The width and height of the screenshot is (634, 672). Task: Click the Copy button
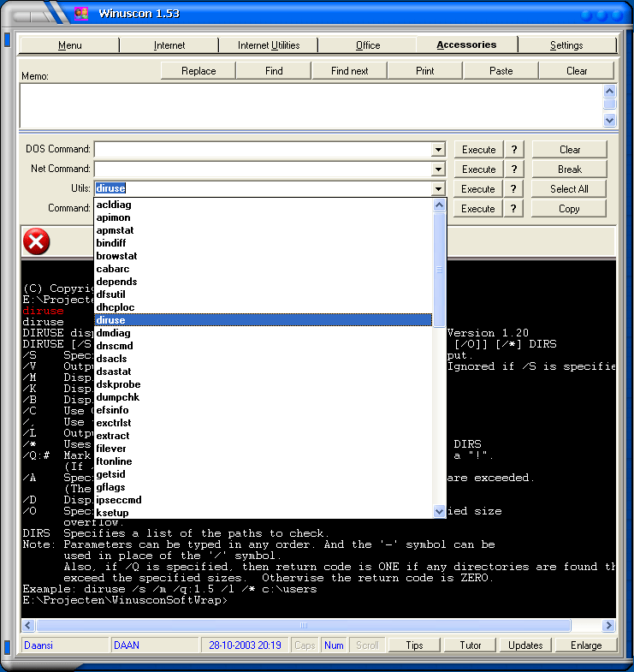(x=569, y=209)
